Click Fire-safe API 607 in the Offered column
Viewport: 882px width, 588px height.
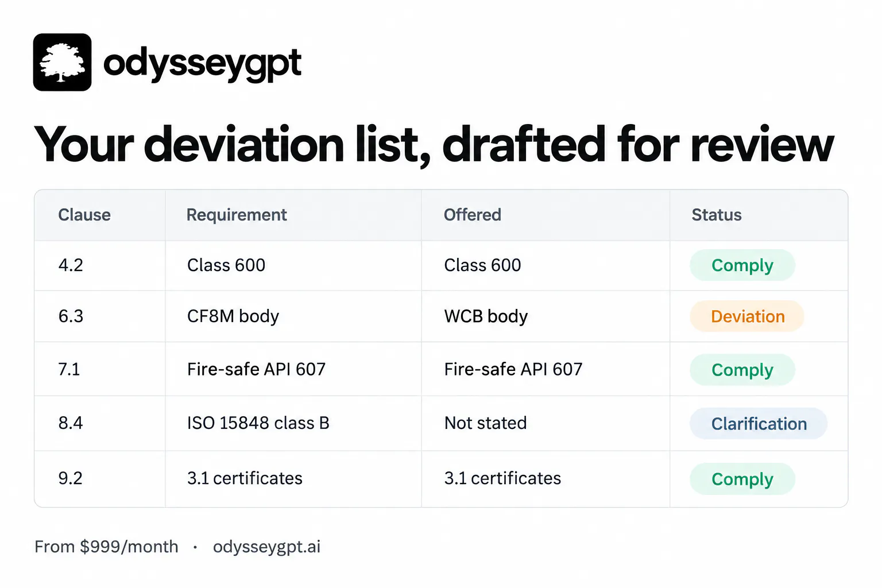pyautogui.click(x=513, y=369)
